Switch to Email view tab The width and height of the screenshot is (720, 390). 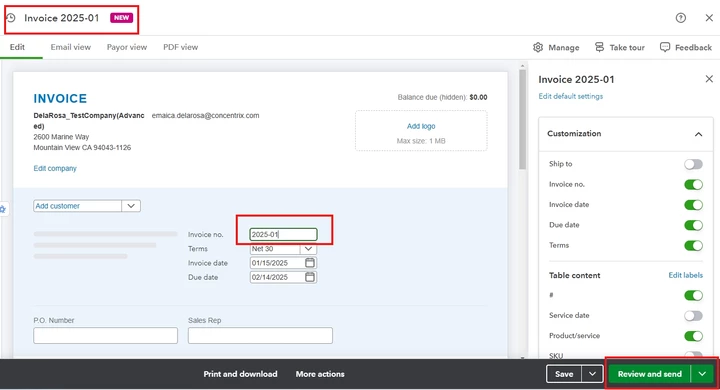(71, 47)
